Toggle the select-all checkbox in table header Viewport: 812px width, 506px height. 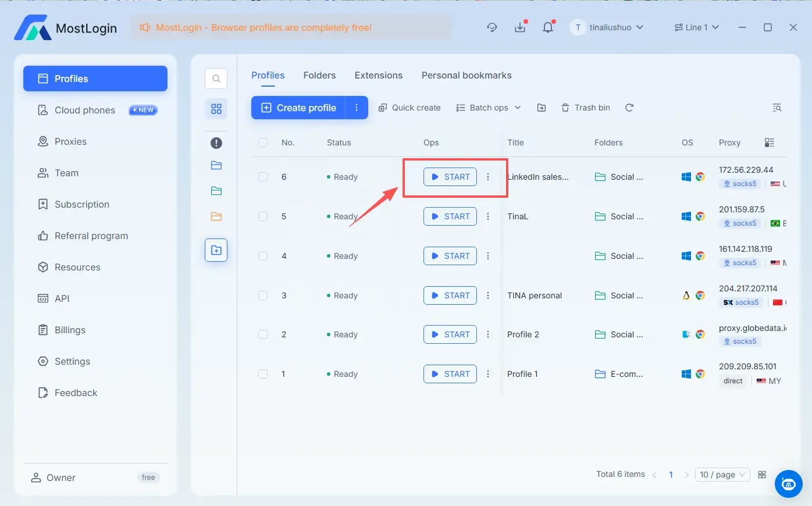263,142
